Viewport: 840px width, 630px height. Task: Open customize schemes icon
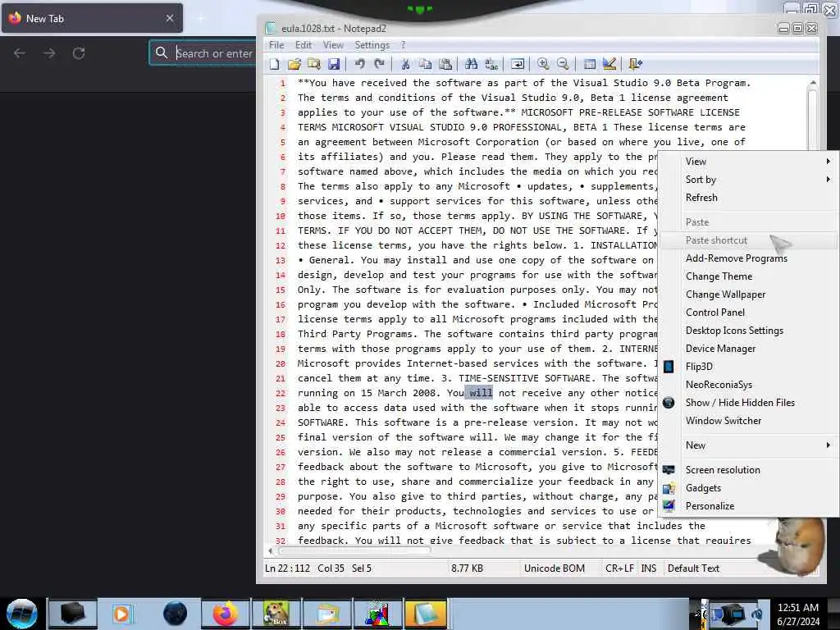pos(609,64)
